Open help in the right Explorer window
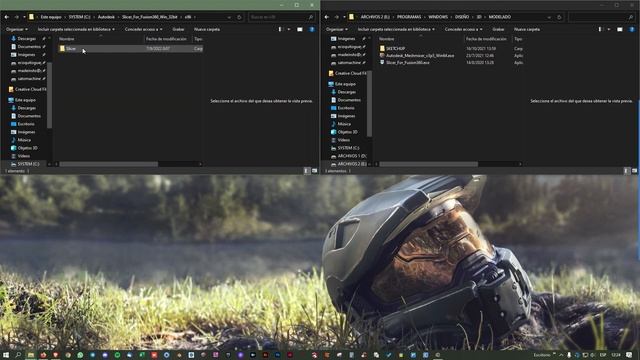The height and width of the screenshot is (360, 640). (632, 29)
